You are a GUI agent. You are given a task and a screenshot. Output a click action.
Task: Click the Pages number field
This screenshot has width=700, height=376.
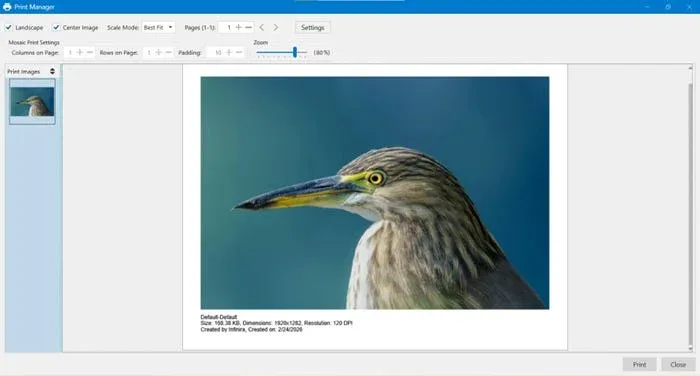pyautogui.click(x=227, y=28)
